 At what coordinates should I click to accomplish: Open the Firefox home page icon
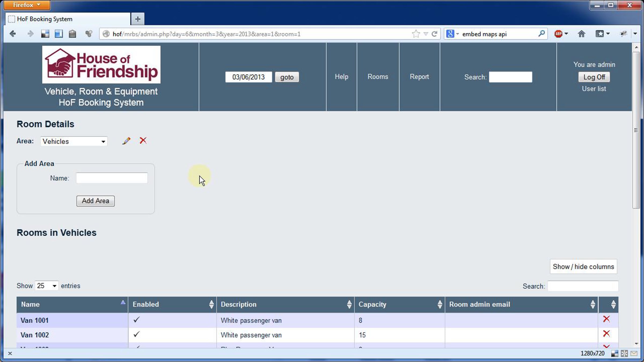coord(581,34)
